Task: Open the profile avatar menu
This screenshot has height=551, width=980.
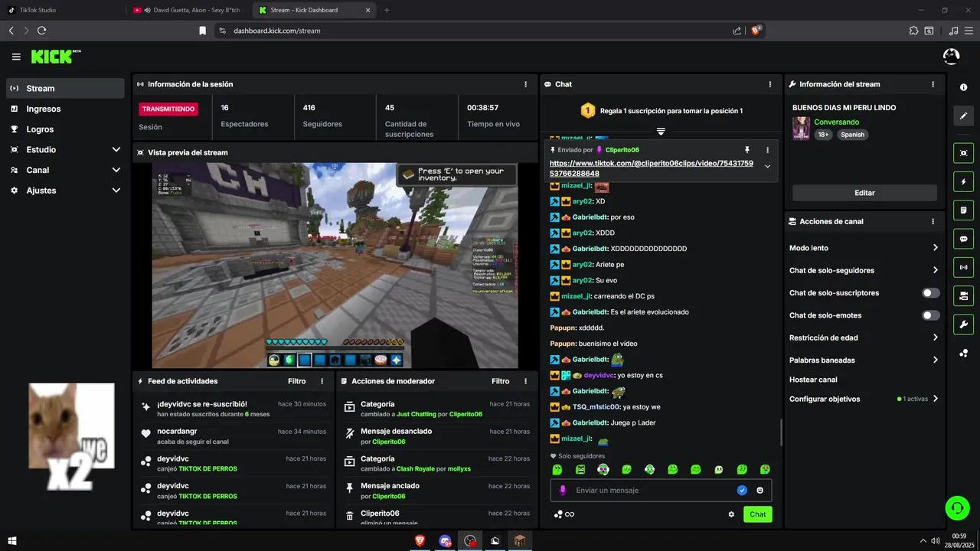Action: [951, 56]
